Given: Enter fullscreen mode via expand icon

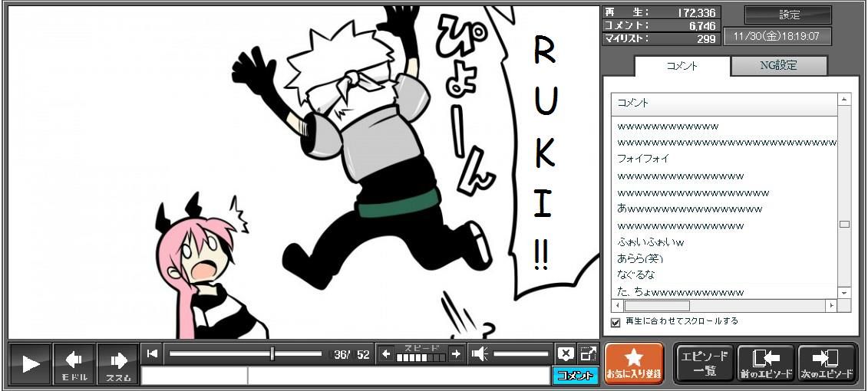Looking at the screenshot, I should 588,353.
